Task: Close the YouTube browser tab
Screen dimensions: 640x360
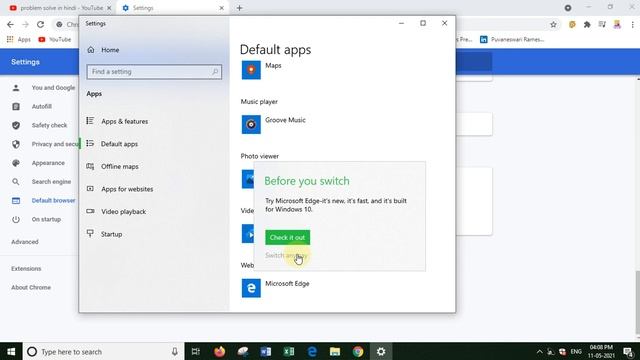Action: 109,8
